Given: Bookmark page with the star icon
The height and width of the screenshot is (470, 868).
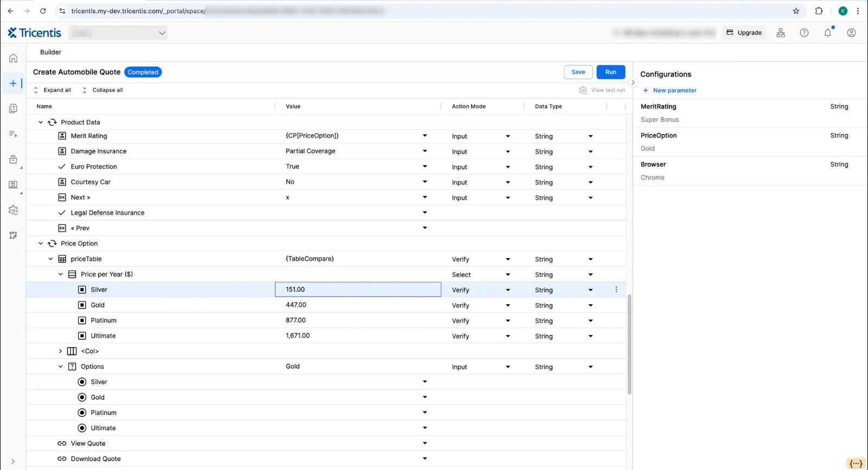Looking at the screenshot, I should pyautogui.click(x=796, y=11).
